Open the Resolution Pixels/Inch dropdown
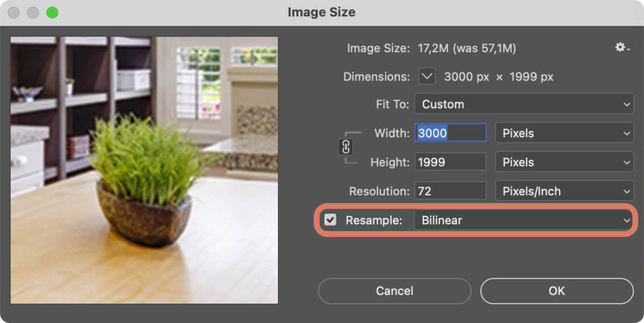This screenshot has height=323, width=644. 564,191
